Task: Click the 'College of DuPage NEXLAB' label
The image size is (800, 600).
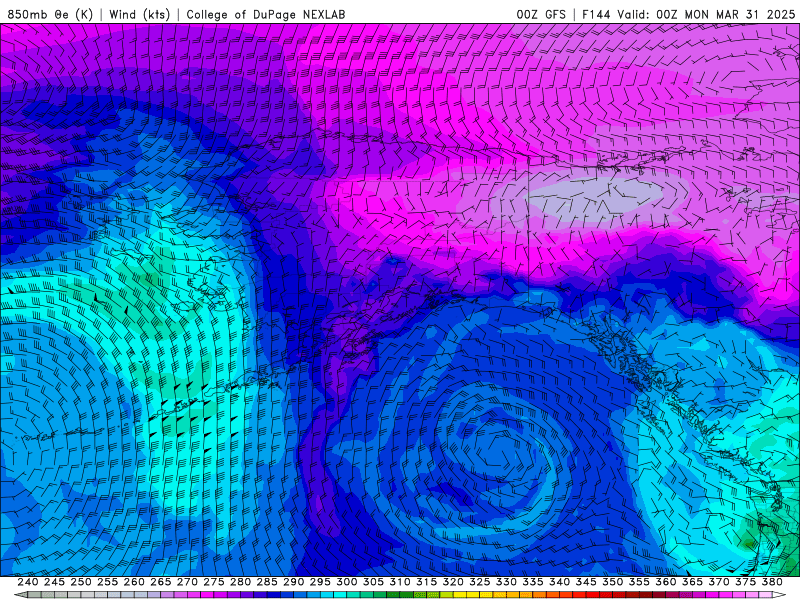Action: click(x=265, y=14)
